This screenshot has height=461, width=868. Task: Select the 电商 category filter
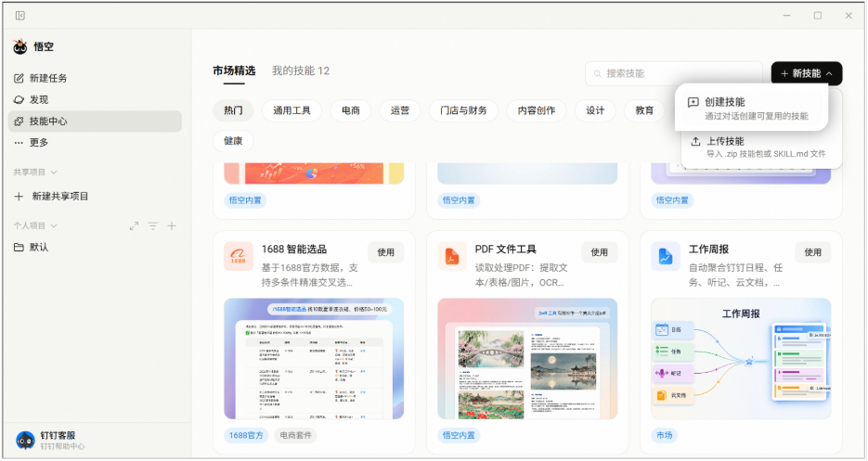coord(351,110)
